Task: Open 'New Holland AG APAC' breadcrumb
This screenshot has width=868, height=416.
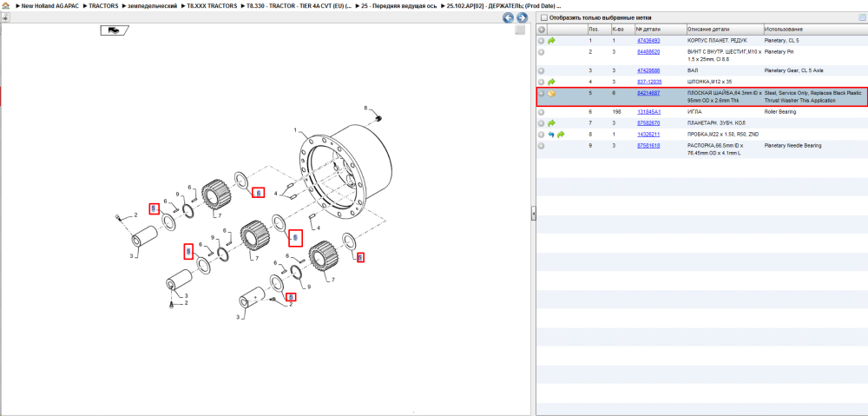Action: click(51, 5)
